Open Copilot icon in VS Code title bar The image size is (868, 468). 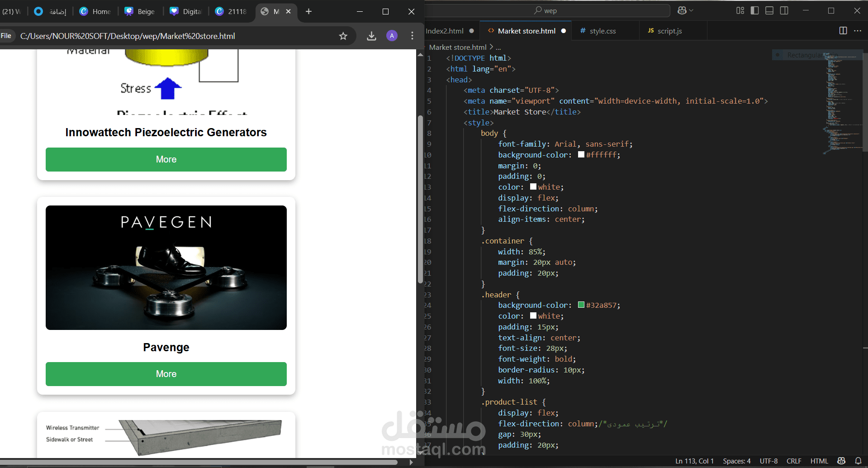point(682,10)
